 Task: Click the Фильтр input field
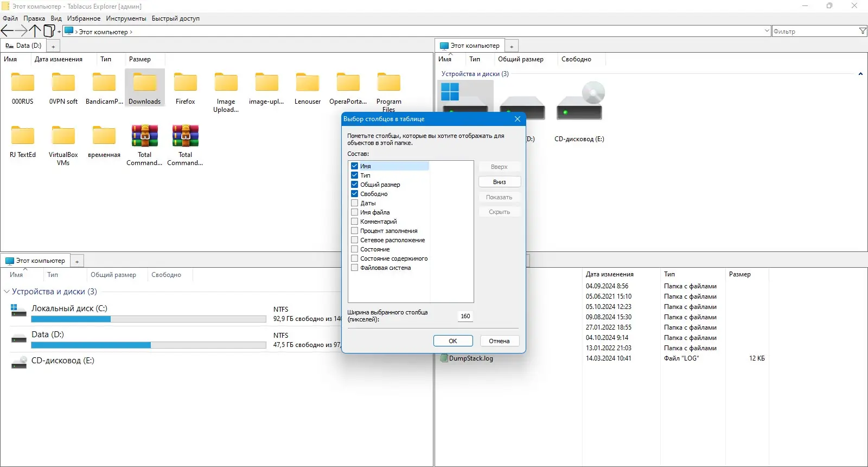(815, 31)
